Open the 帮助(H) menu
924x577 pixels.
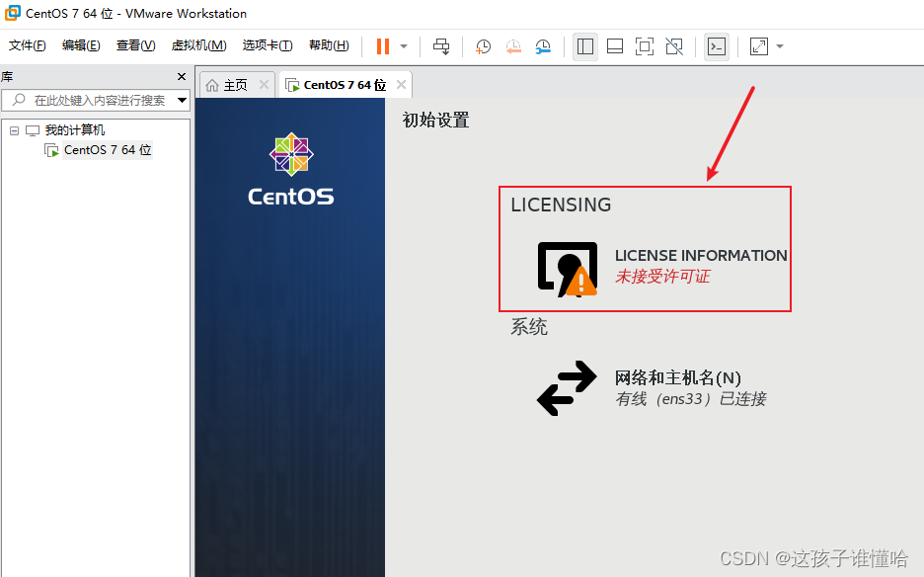[x=329, y=45]
